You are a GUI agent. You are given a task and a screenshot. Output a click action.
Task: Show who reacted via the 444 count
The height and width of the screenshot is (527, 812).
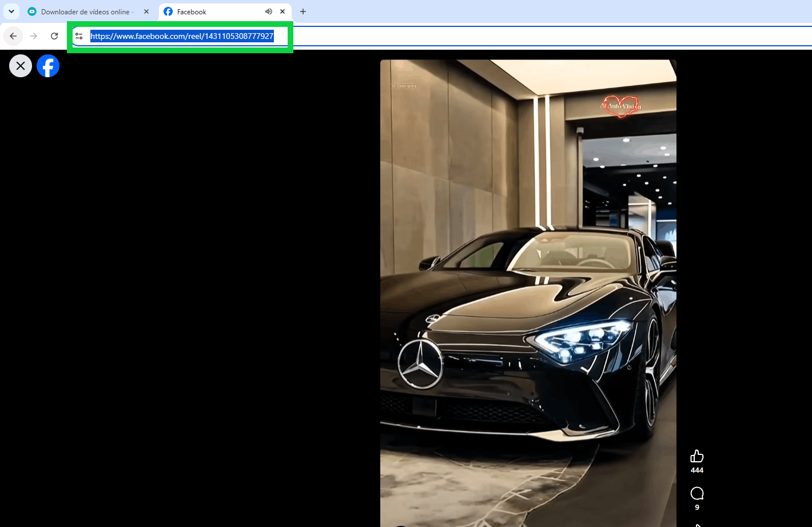(x=696, y=470)
